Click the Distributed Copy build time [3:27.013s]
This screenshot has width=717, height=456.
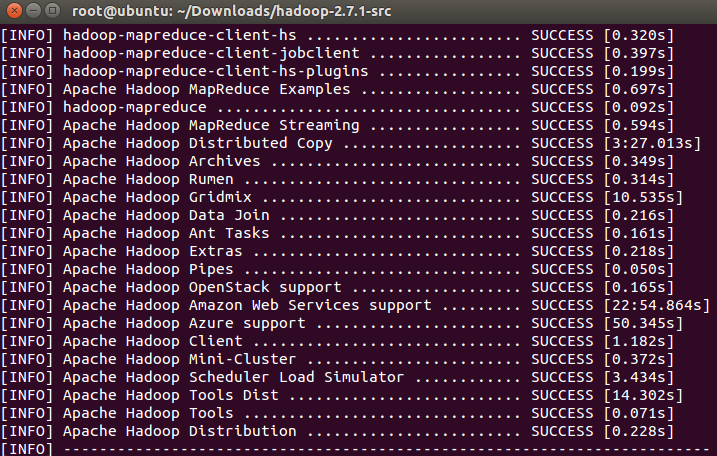[x=652, y=143]
